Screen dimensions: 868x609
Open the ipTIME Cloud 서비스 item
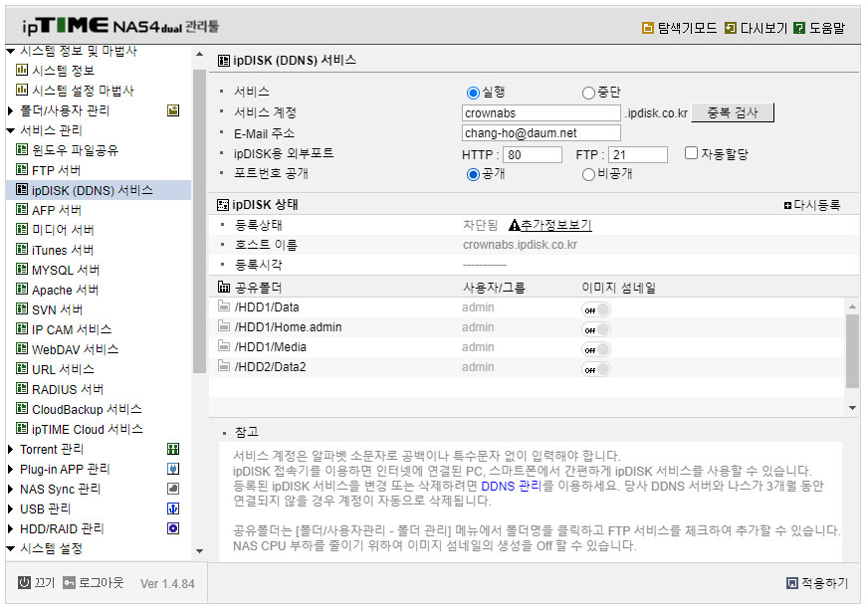(x=87, y=429)
